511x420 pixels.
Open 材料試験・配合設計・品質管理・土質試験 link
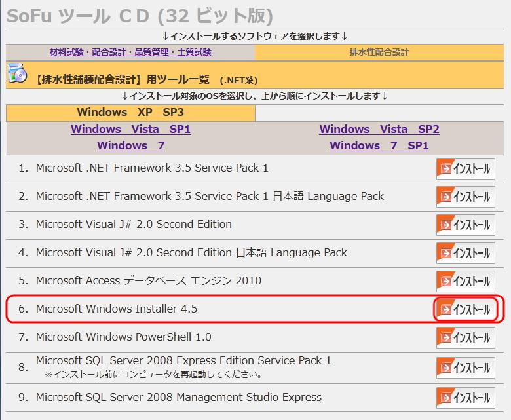pos(130,52)
